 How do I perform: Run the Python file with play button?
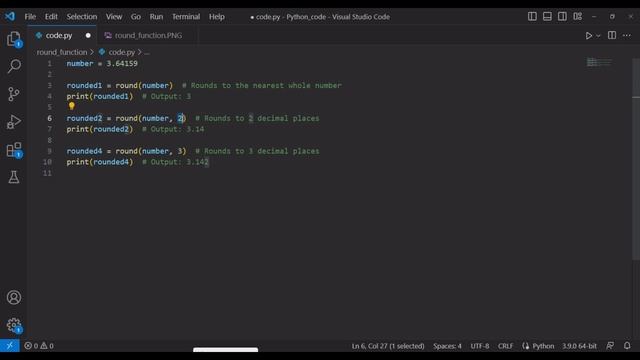coord(589,36)
